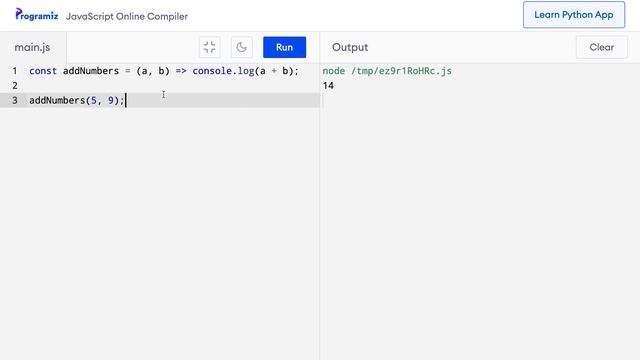This screenshot has width=640, height=360.
Task: Click the Output panel heading
Action: [x=350, y=47]
